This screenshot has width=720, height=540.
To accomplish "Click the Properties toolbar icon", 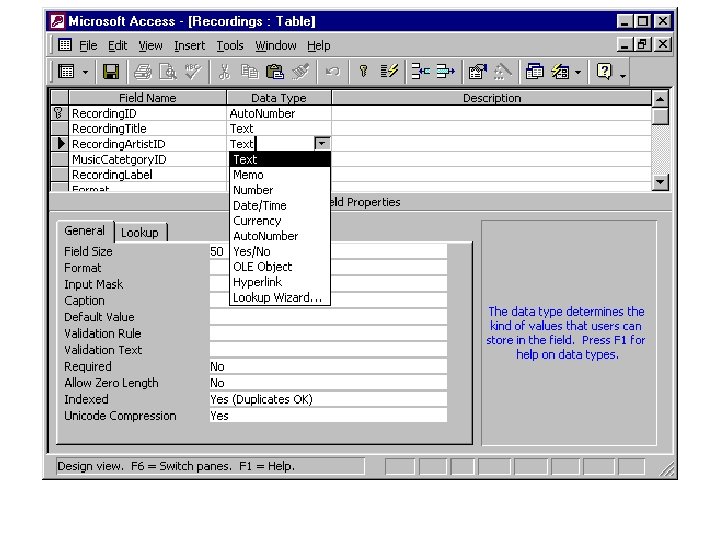I will click(x=478, y=71).
